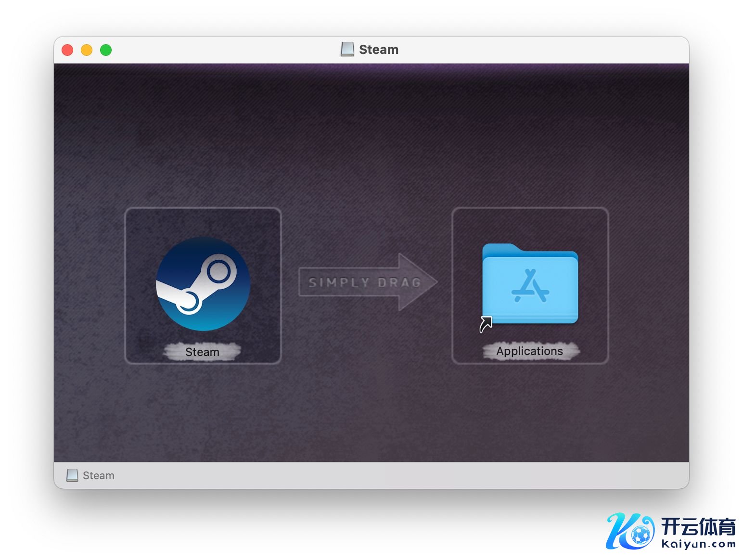
Task: Select the Applications folder shortcut icon
Action: (x=530, y=284)
